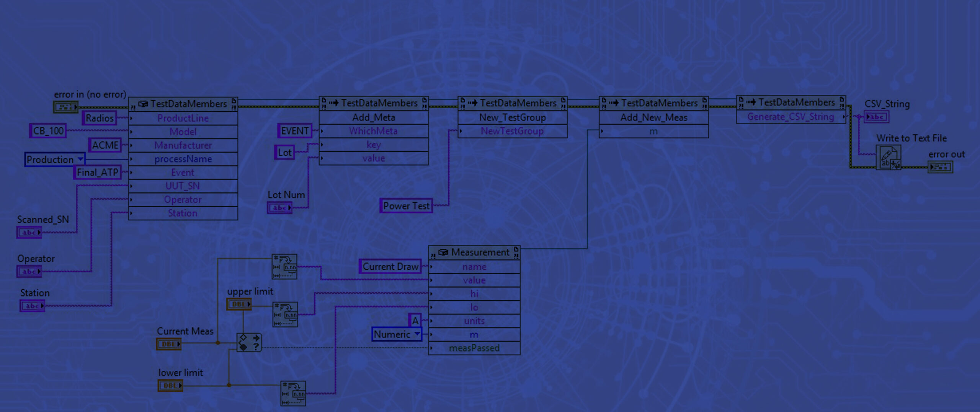
Task: Click the New_TestGroup method name row
Action: (x=512, y=117)
